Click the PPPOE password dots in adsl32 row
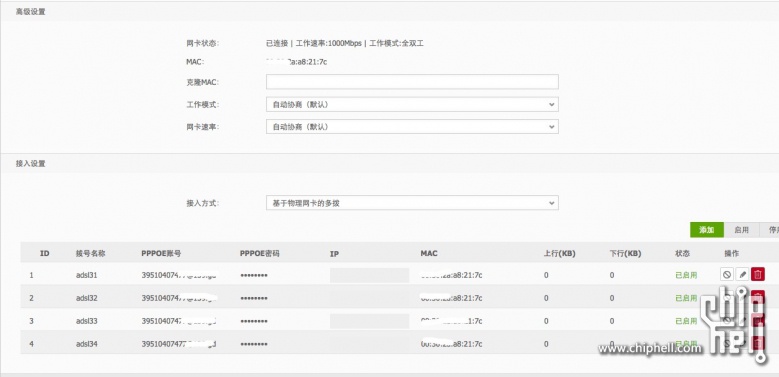Viewport: 779px width, 377px height. 254,298
